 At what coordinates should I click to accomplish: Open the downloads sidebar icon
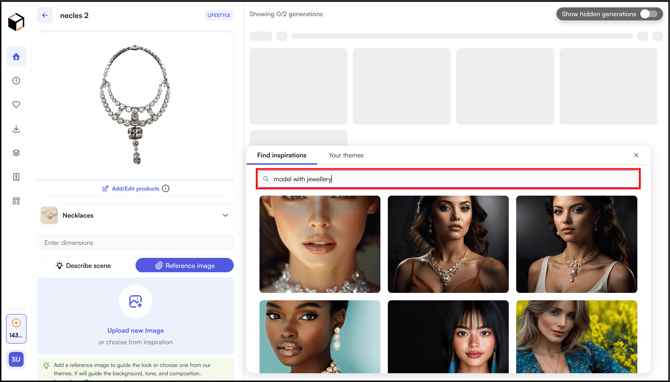(x=16, y=129)
